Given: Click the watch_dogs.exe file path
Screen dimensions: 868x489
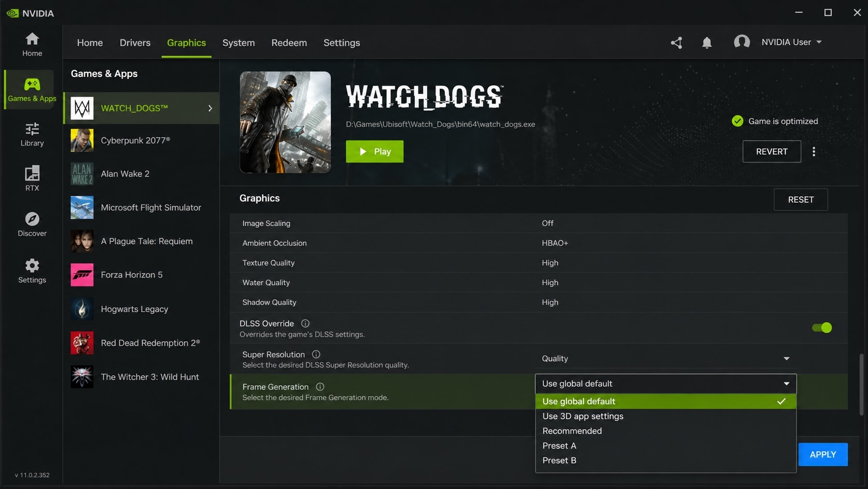Looking at the screenshot, I should tap(441, 124).
